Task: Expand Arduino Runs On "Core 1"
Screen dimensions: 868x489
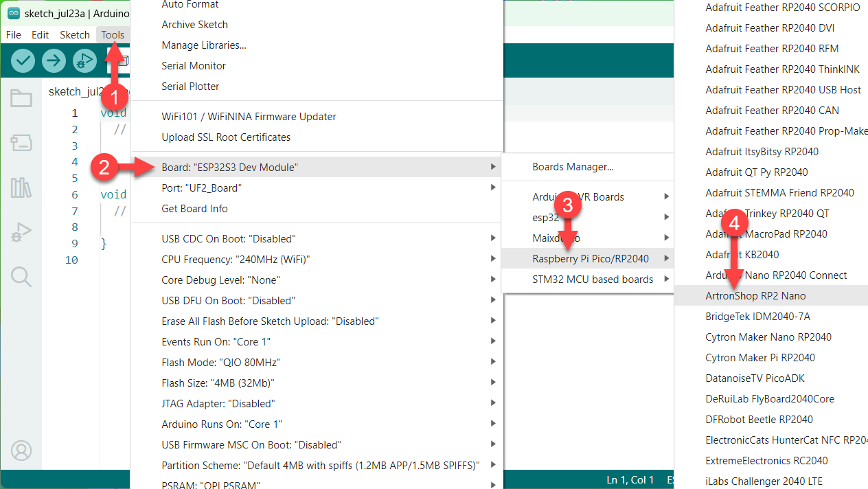Action: pos(317,424)
